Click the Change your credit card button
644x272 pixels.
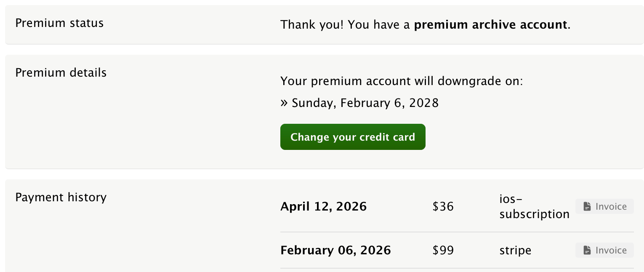pos(353,137)
